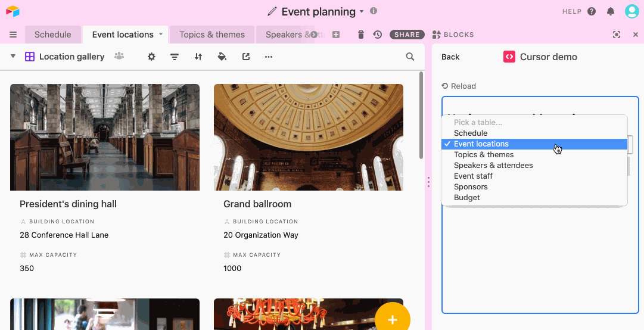Click the search magnifier icon
Screen dimensions: 644x330
[410, 57]
